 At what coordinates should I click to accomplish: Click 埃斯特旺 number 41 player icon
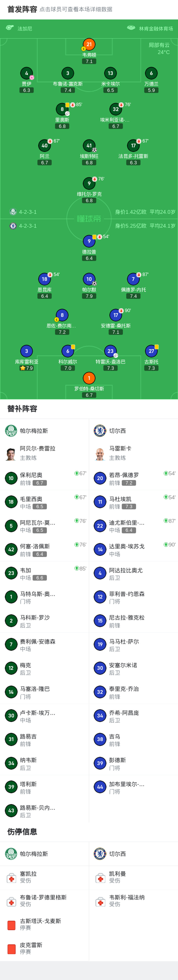89,146
